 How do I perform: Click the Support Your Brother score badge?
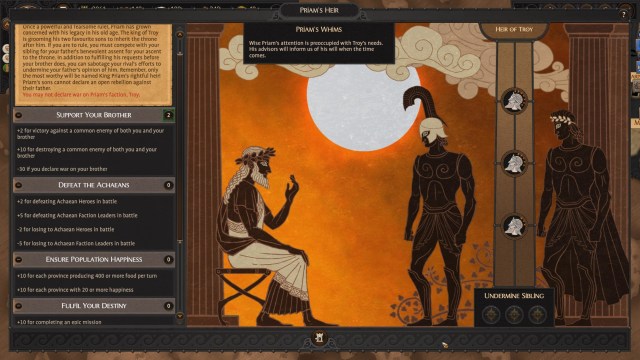tap(168, 115)
